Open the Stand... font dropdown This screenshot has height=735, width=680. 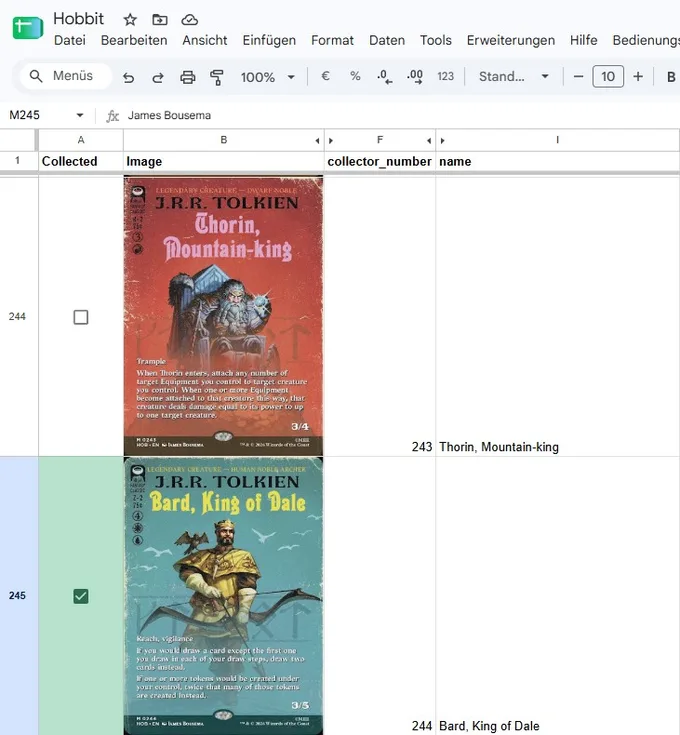tap(514, 76)
